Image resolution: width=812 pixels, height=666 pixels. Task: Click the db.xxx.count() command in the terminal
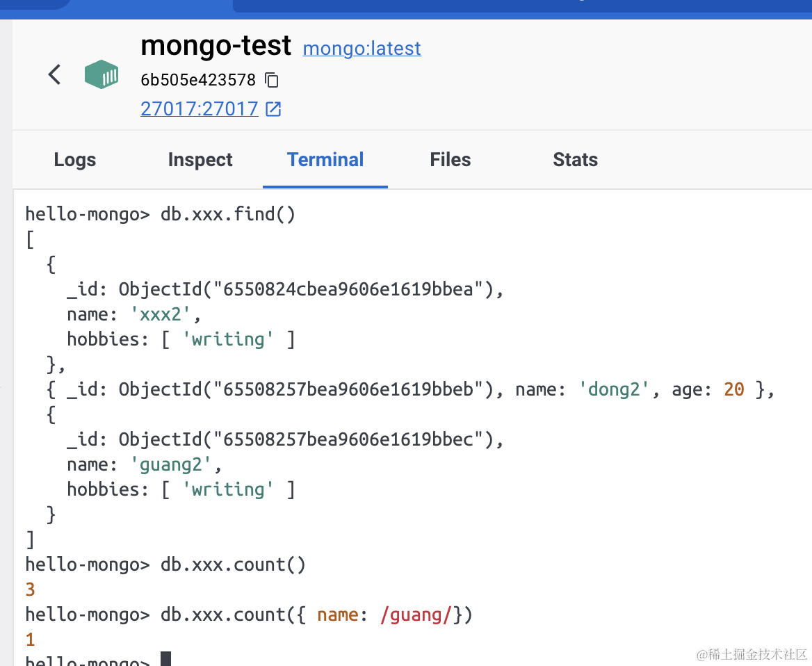[233, 565]
